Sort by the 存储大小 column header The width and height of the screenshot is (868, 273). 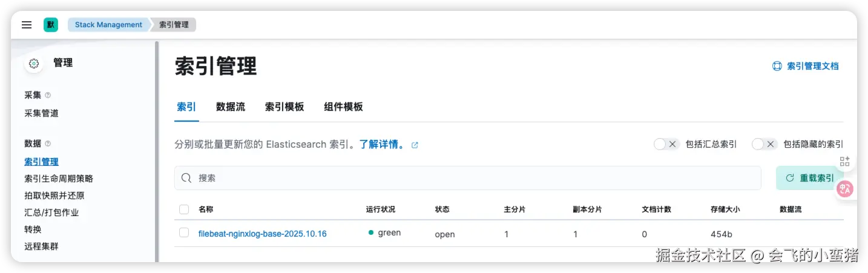726,209
